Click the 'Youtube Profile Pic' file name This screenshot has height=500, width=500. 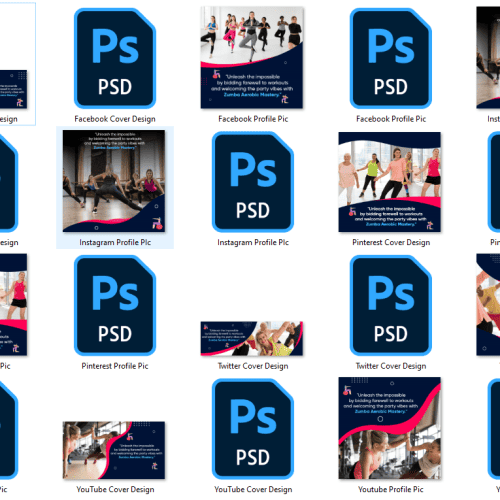(391, 489)
